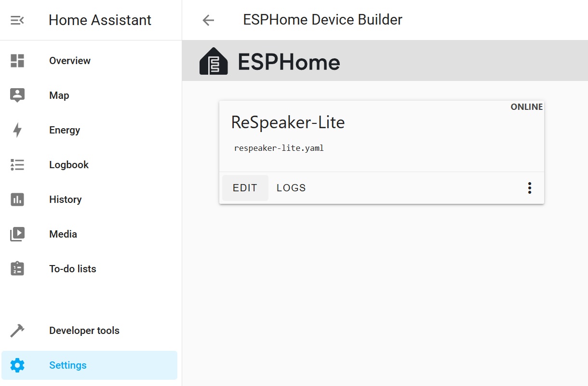Image resolution: width=588 pixels, height=386 pixels.
Task: Click the Home Assistant title
Action: click(x=100, y=20)
